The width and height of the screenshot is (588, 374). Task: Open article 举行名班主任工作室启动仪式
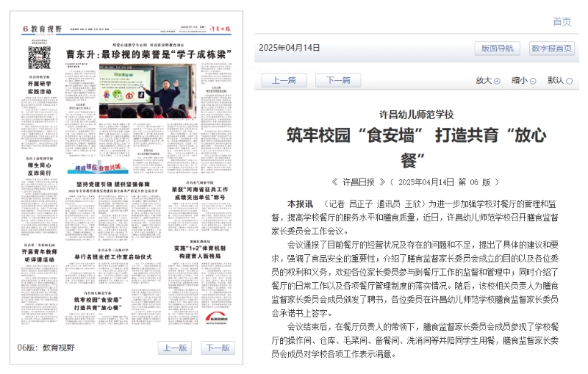(113, 257)
